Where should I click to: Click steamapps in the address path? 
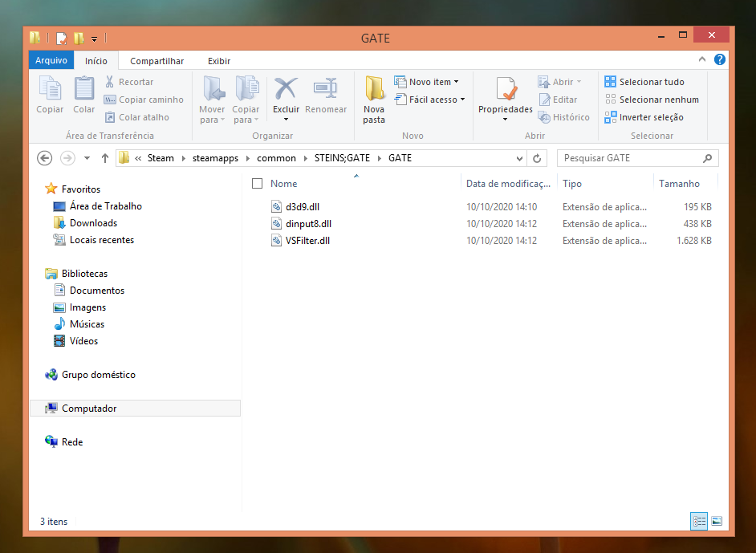click(215, 157)
